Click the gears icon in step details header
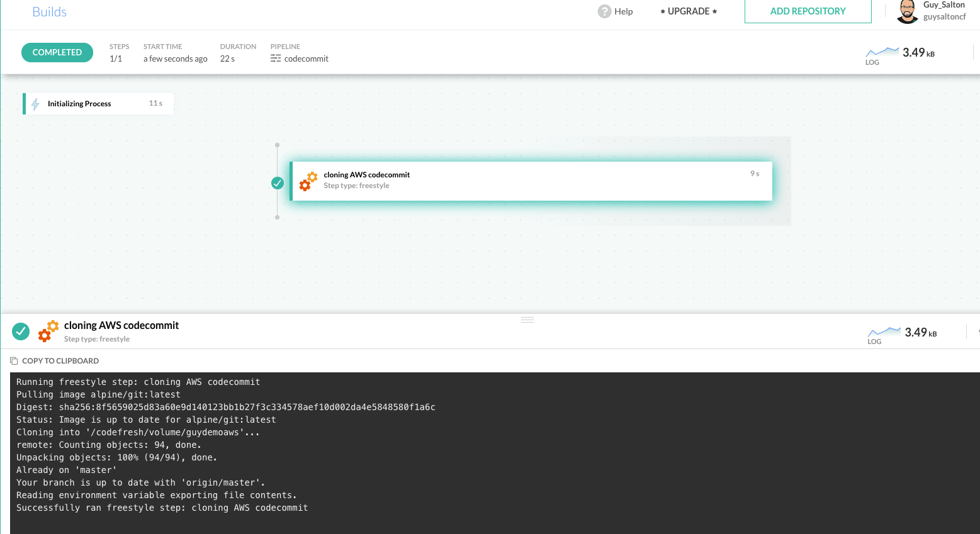The image size is (980, 534). coord(48,331)
